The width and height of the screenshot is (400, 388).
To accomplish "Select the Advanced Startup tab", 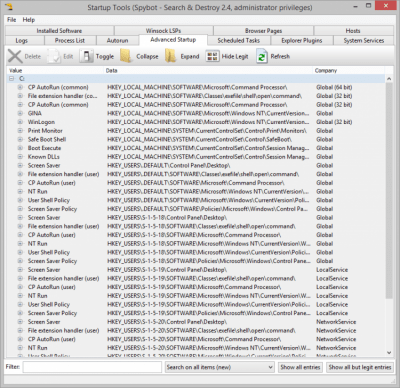I will coord(173,40).
